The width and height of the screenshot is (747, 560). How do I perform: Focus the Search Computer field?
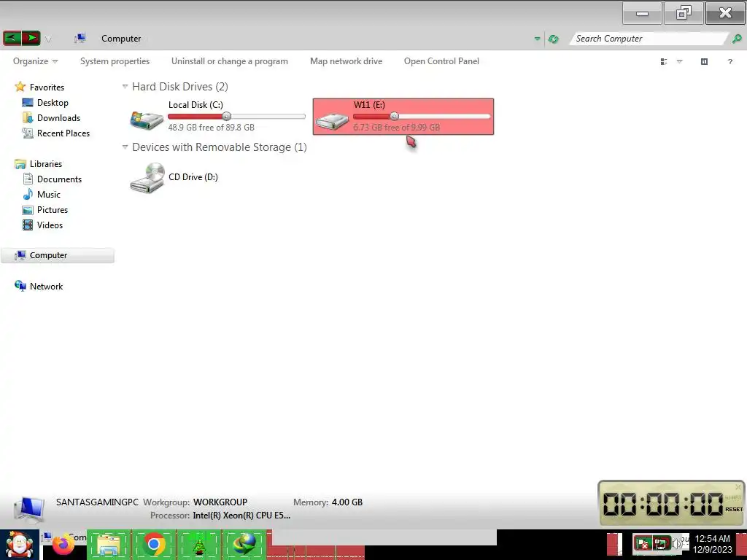coord(649,39)
